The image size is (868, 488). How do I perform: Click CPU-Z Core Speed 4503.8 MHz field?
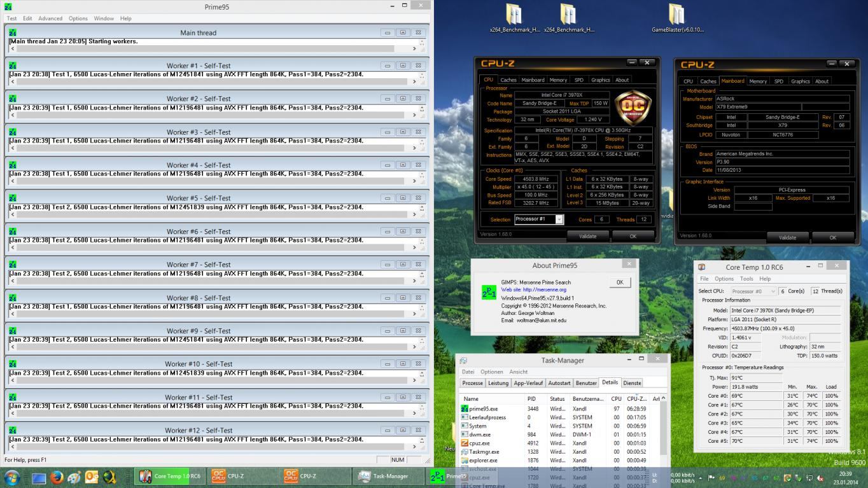click(x=535, y=179)
